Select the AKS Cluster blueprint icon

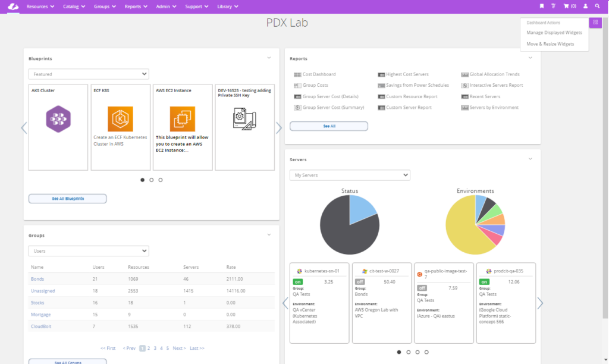tap(58, 119)
